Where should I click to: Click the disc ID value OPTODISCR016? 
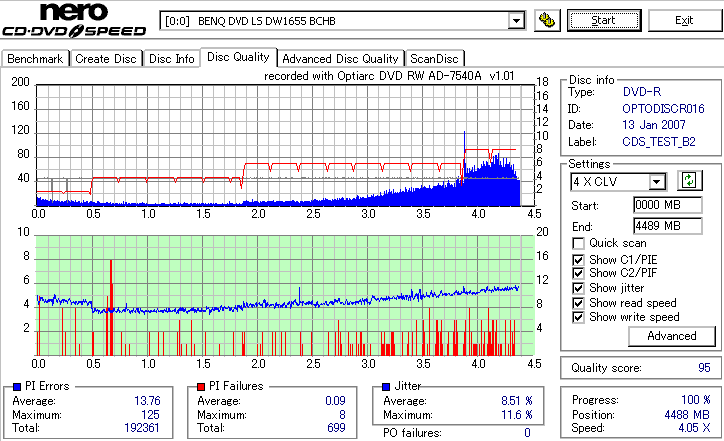pyautogui.click(x=663, y=109)
